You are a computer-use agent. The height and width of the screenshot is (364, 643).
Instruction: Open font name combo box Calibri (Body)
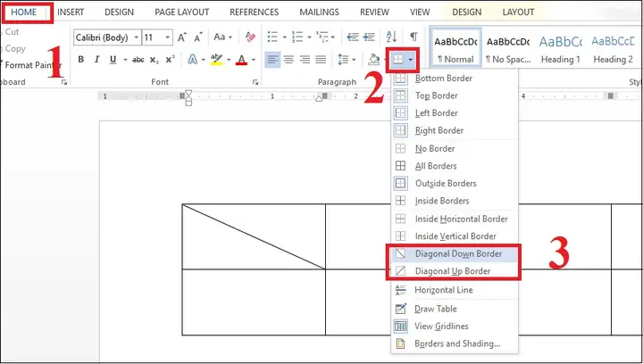[107, 37]
